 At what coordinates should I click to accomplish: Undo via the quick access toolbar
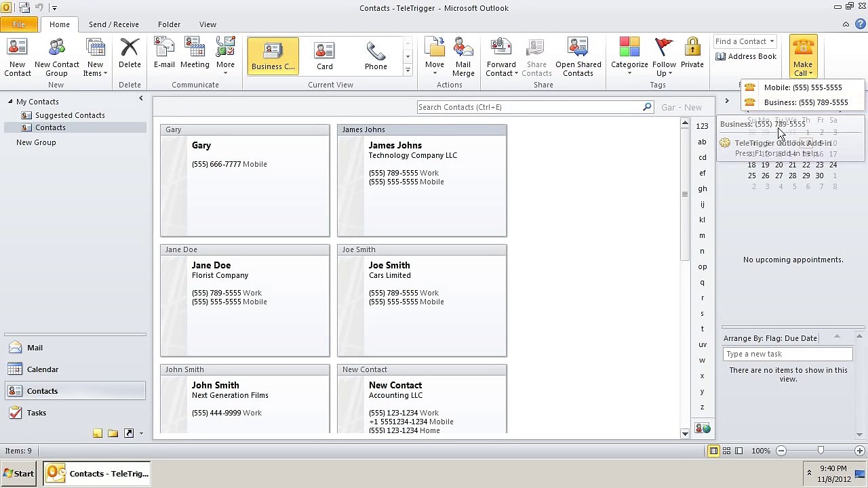coord(39,8)
